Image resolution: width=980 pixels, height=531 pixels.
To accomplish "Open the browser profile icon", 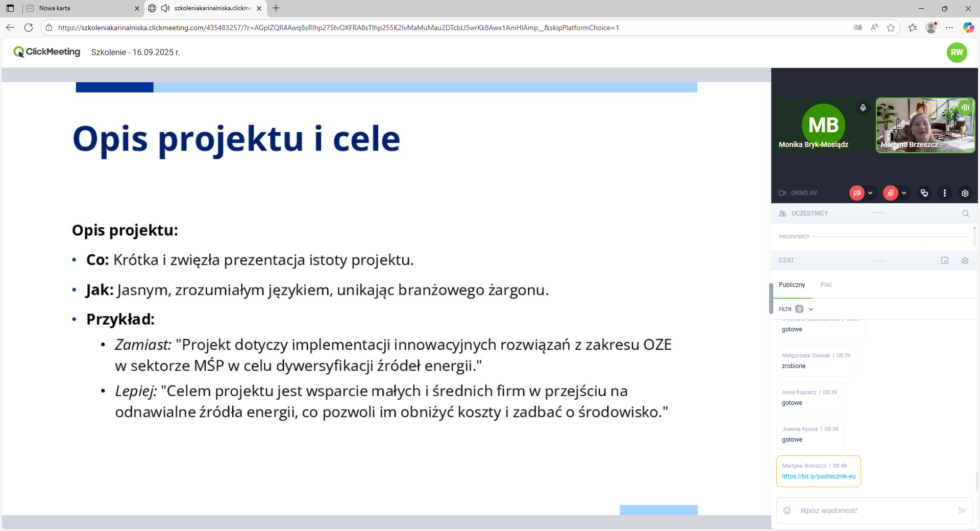I will (x=932, y=28).
